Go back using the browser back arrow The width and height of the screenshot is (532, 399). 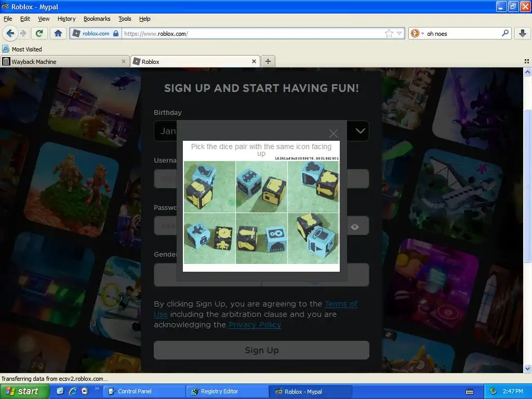pyautogui.click(x=10, y=33)
